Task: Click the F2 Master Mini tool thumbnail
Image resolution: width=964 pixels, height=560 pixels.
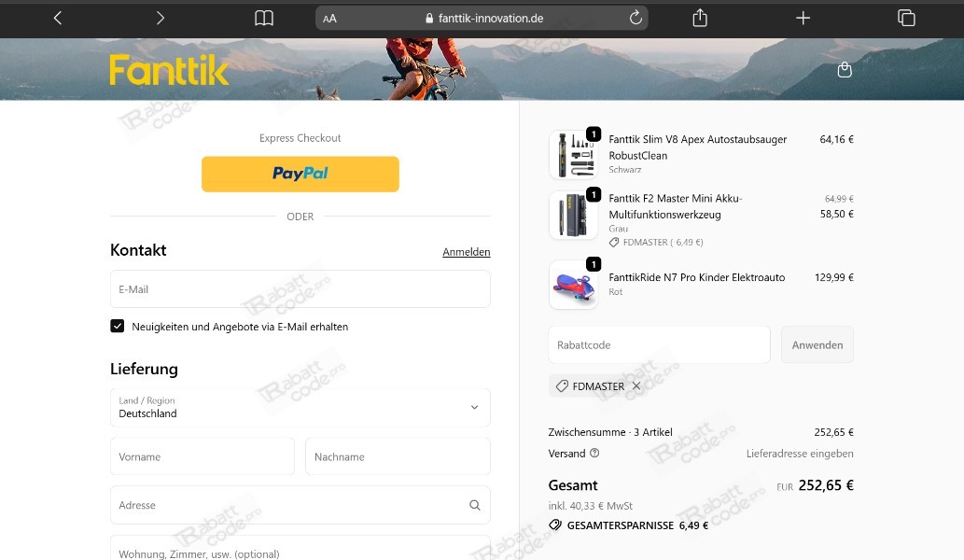Action: tap(573, 215)
